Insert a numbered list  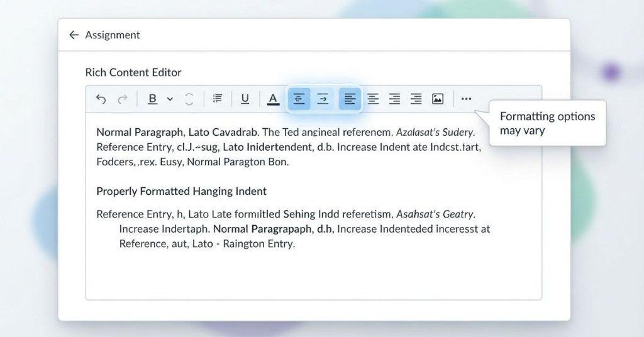pos(217,99)
